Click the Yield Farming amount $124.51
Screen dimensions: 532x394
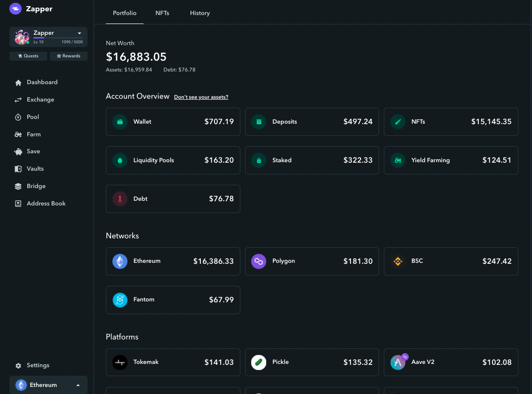click(497, 160)
